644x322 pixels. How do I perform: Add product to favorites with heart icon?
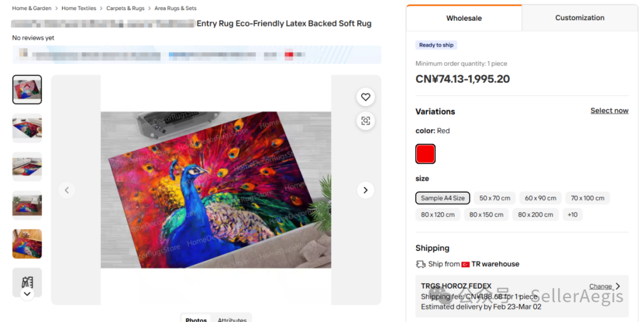tap(366, 97)
